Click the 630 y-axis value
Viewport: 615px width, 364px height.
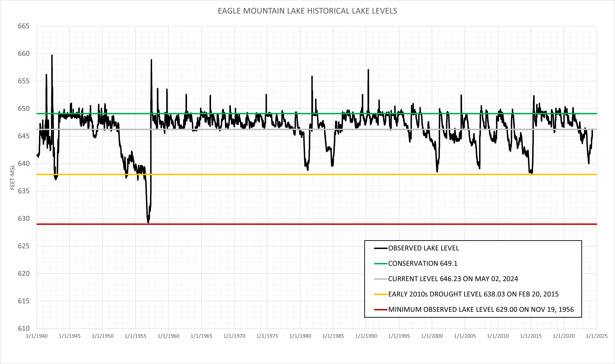point(24,219)
